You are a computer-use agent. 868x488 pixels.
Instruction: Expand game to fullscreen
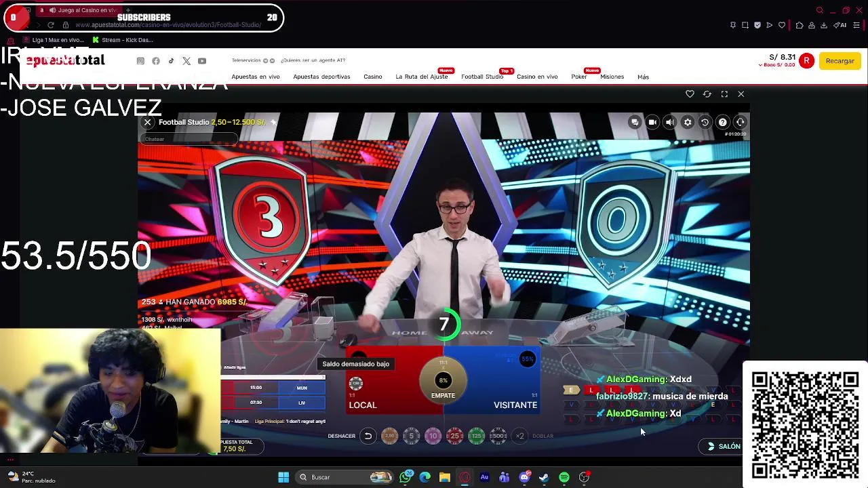724,94
